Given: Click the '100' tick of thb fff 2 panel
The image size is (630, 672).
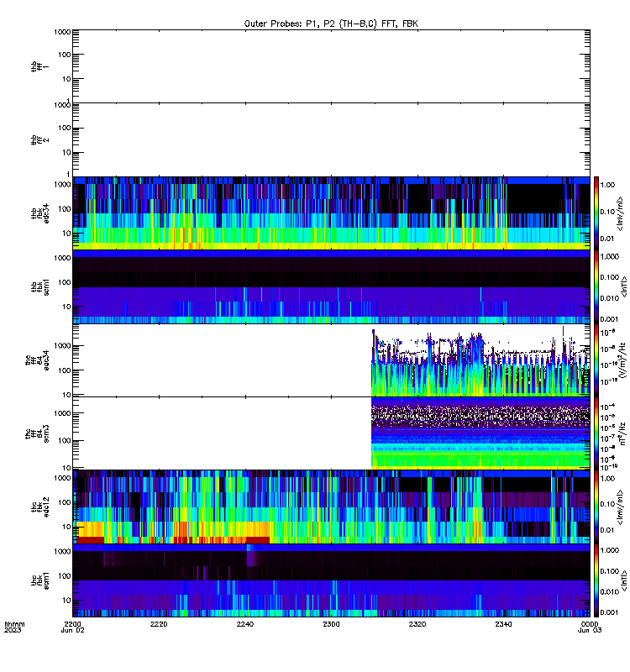Looking at the screenshot, I should [x=65, y=128].
